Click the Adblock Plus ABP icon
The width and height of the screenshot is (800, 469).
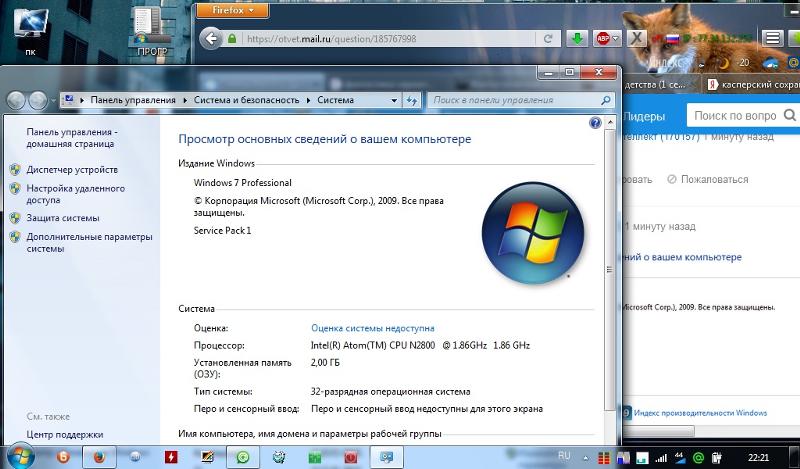pos(604,39)
